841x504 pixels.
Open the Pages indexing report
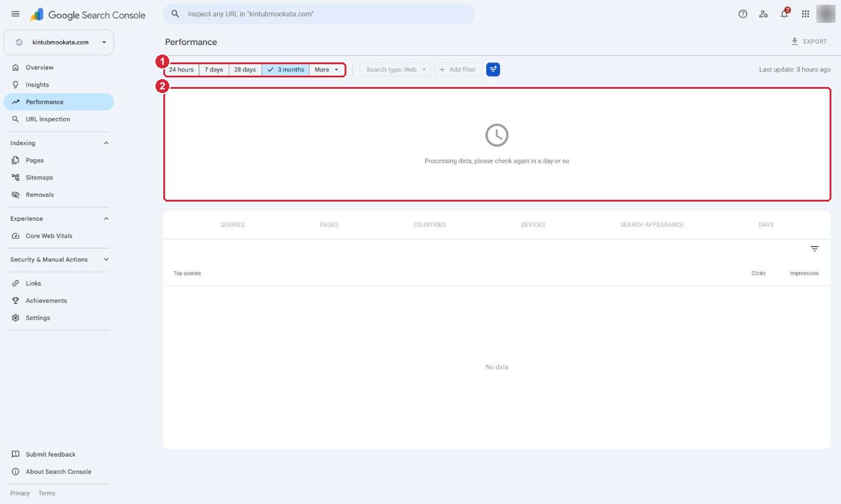pos(59,160)
